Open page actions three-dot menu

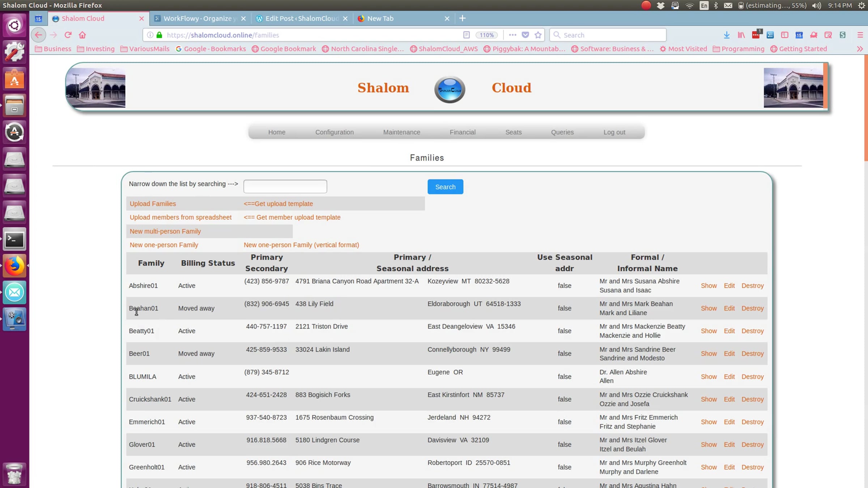click(512, 35)
